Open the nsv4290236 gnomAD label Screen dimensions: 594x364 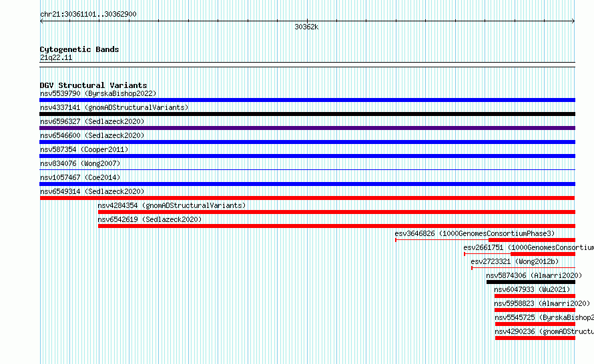pyautogui.click(x=545, y=331)
